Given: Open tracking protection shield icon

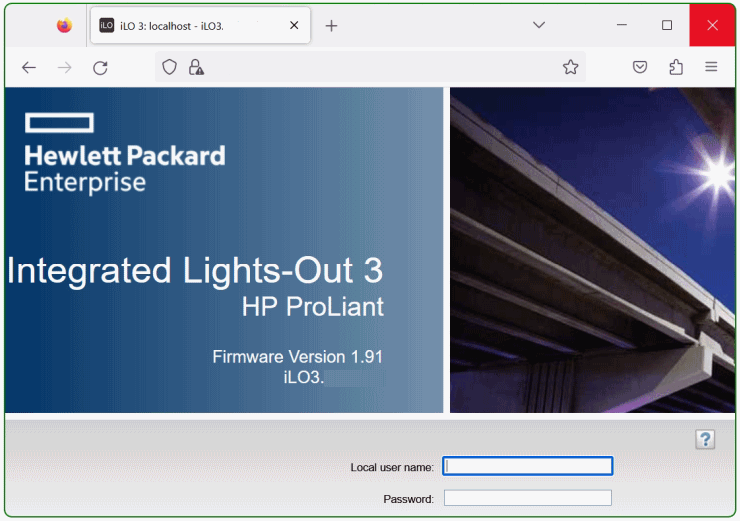Looking at the screenshot, I should tap(169, 67).
